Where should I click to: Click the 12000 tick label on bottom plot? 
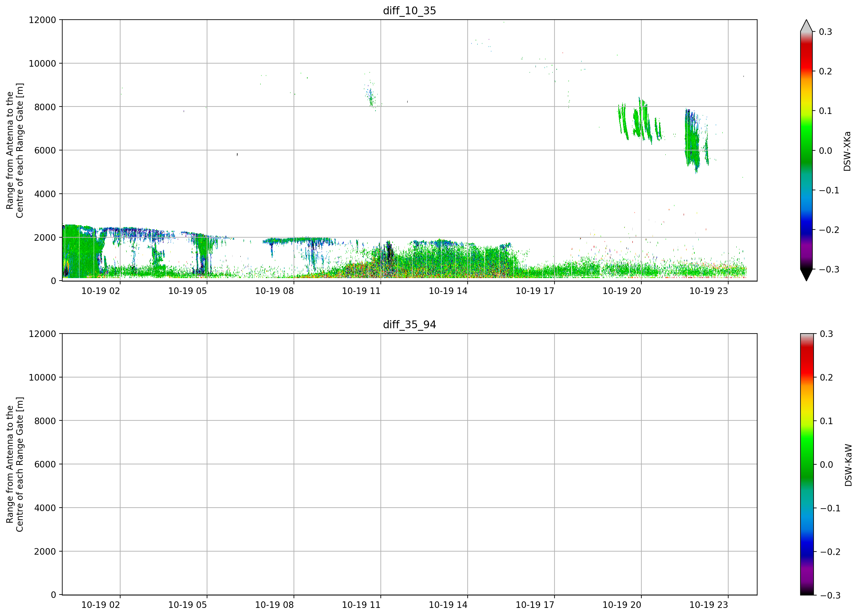pyautogui.click(x=42, y=334)
